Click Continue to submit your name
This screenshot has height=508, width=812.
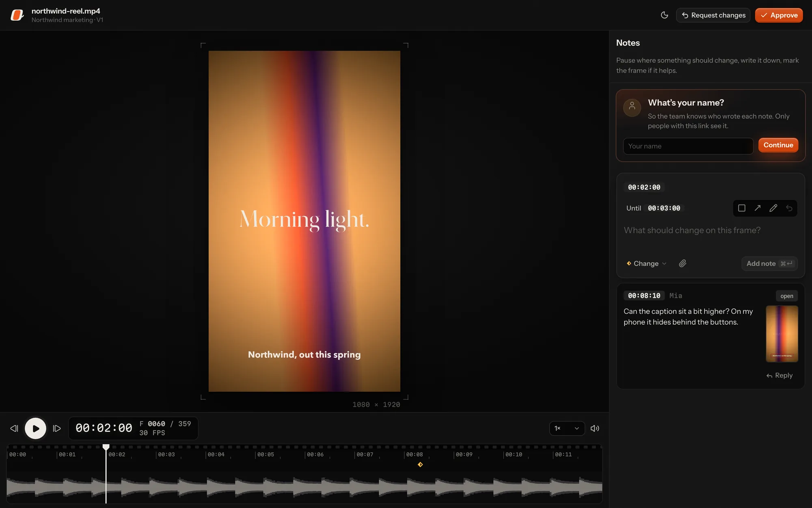[778, 145]
